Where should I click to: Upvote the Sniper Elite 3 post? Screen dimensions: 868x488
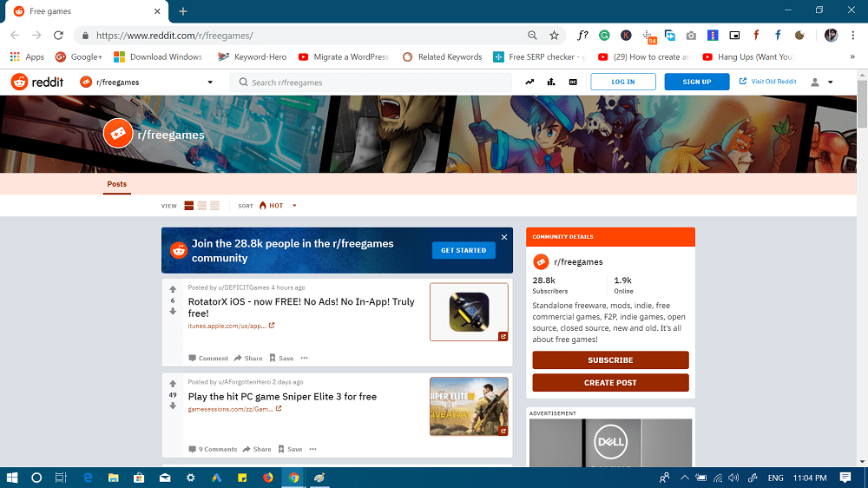[173, 384]
